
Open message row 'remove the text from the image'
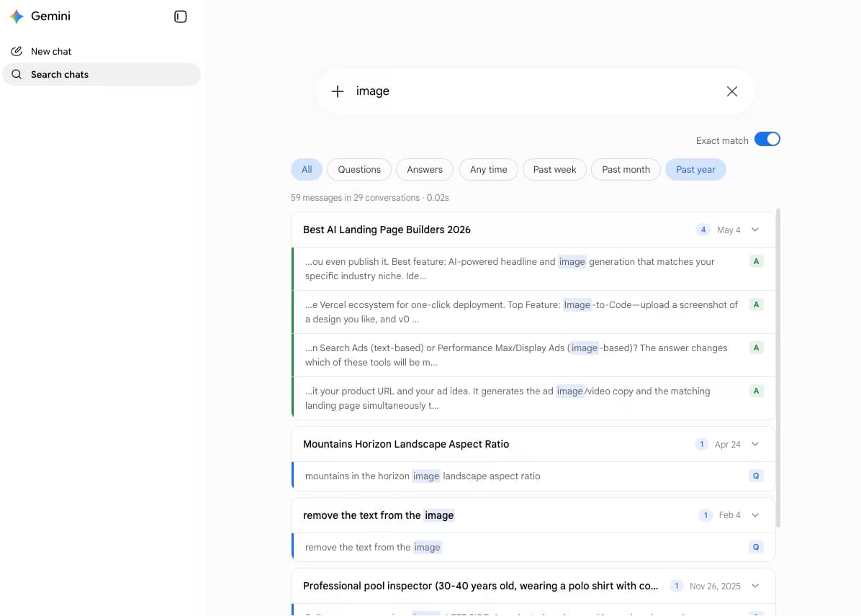point(533,547)
